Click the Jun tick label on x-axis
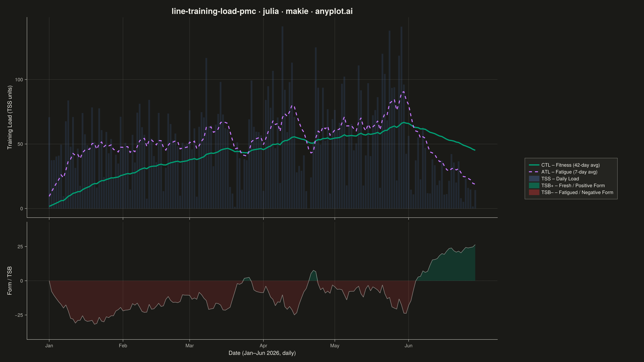The image size is (644, 362). pos(409,346)
